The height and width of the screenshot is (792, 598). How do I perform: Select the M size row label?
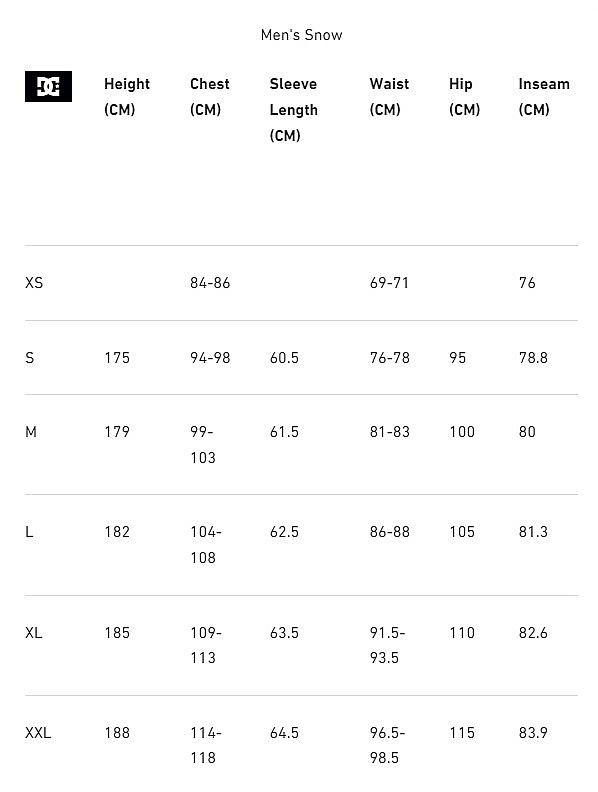click(x=31, y=432)
